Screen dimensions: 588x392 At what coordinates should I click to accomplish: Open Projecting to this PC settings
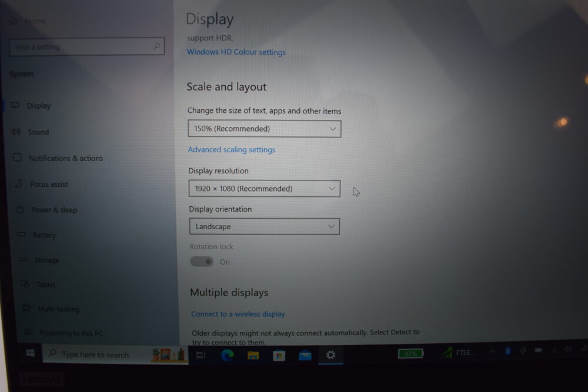pos(71,333)
